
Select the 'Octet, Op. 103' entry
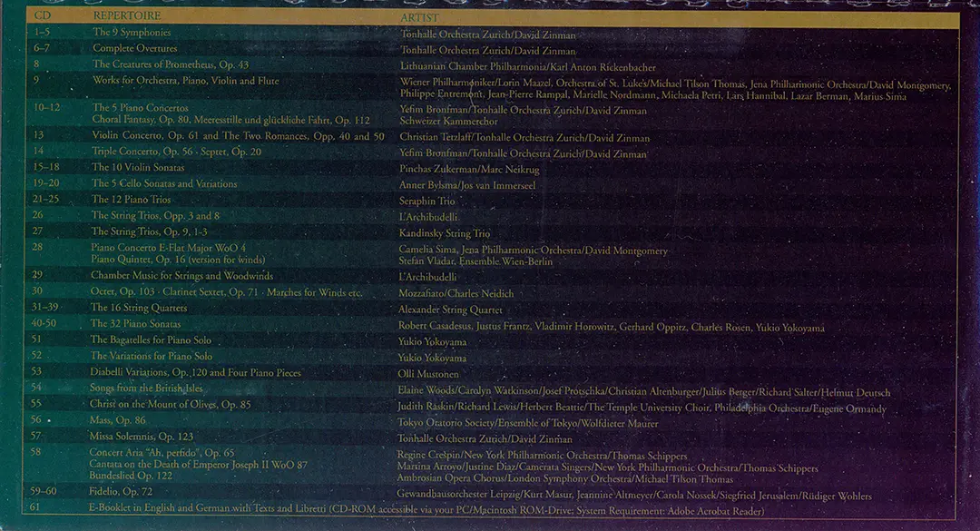[x=226, y=292]
